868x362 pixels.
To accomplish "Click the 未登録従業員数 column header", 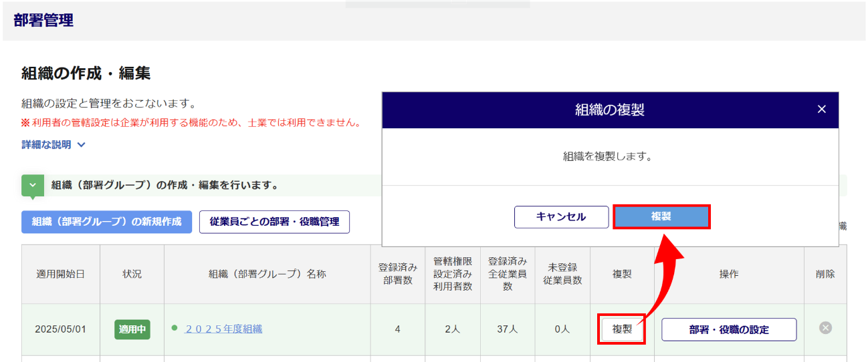I will (562, 275).
